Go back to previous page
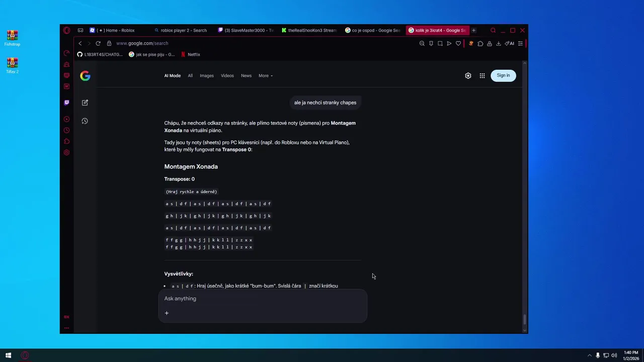The image size is (644, 362). click(80, 43)
